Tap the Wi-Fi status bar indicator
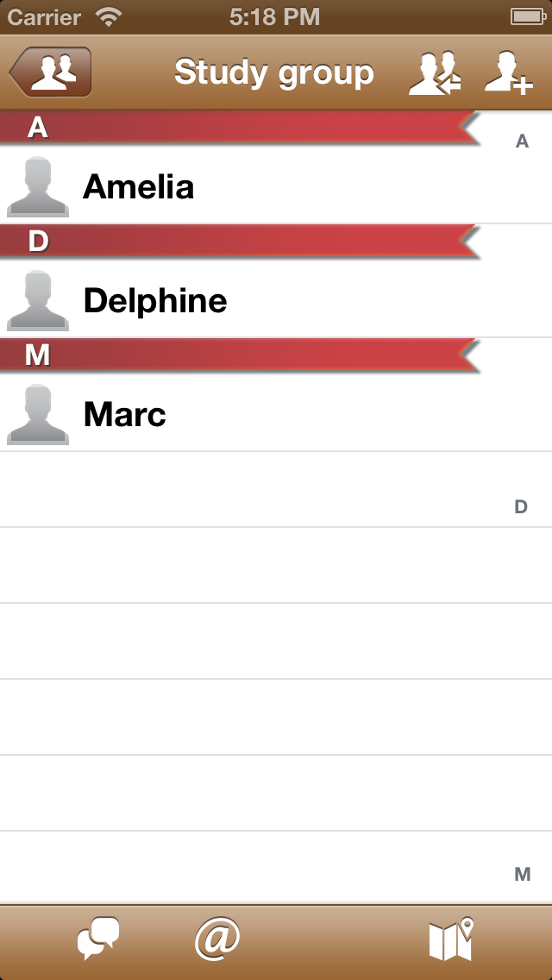 coord(109,16)
